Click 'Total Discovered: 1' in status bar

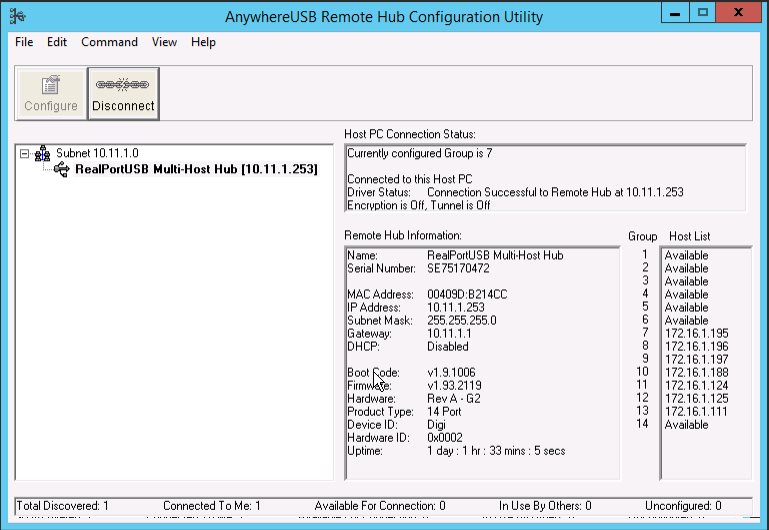click(x=62, y=506)
